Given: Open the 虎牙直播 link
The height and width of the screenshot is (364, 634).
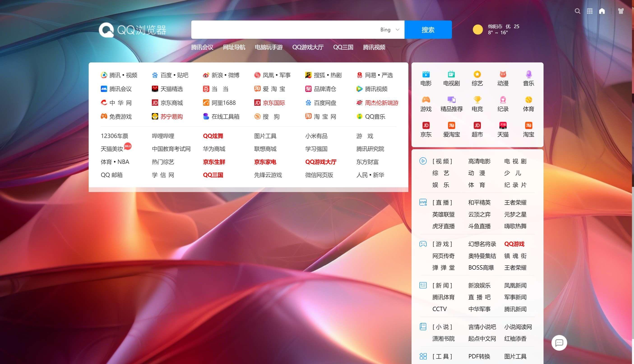Looking at the screenshot, I should tap(443, 226).
